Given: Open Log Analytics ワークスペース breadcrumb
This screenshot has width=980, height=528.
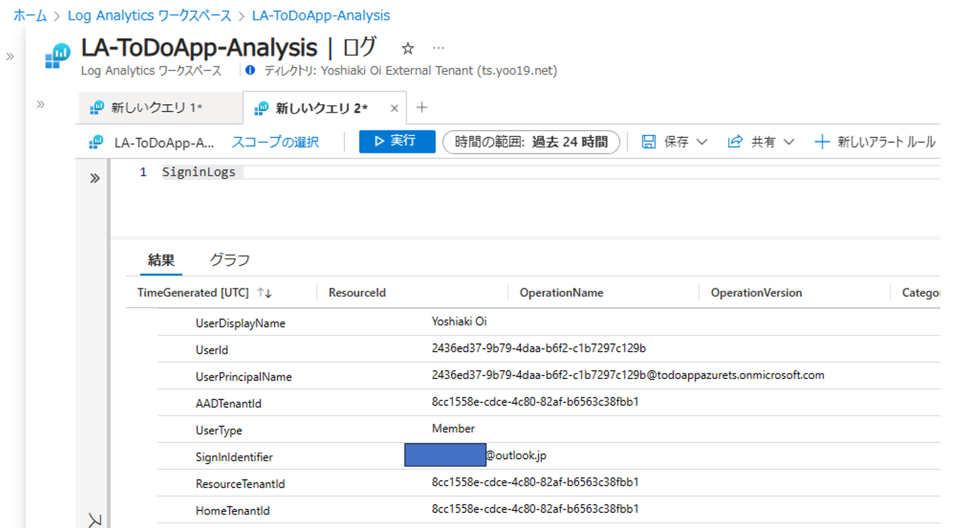Looking at the screenshot, I should (149, 15).
